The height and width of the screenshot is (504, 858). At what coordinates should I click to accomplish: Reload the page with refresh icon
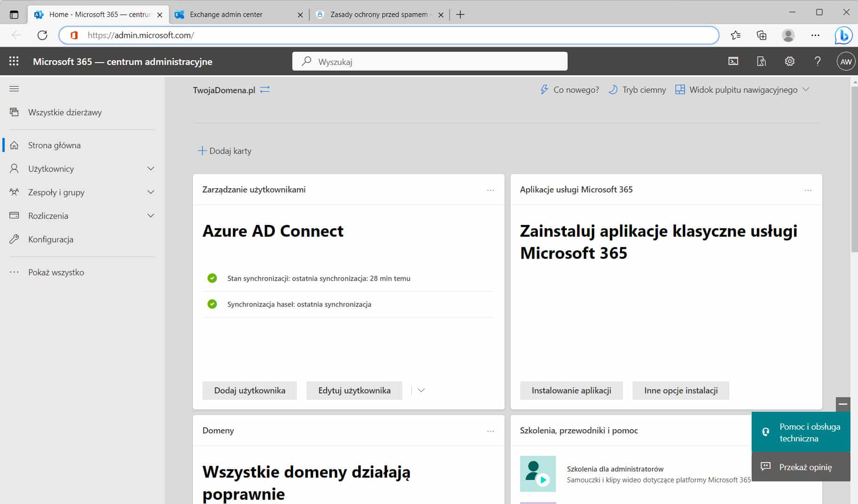(x=42, y=35)
